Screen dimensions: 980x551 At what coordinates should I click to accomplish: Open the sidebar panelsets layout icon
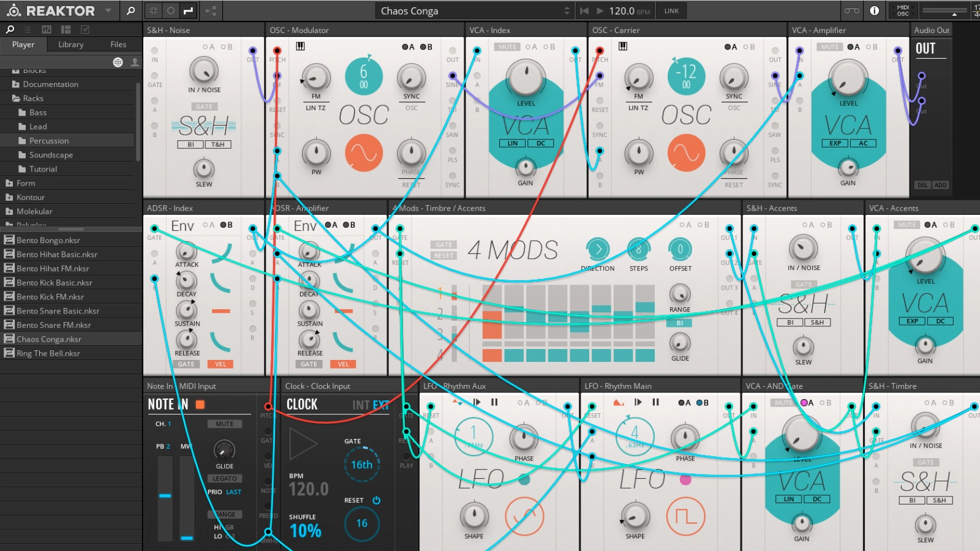tap(66, 29)
